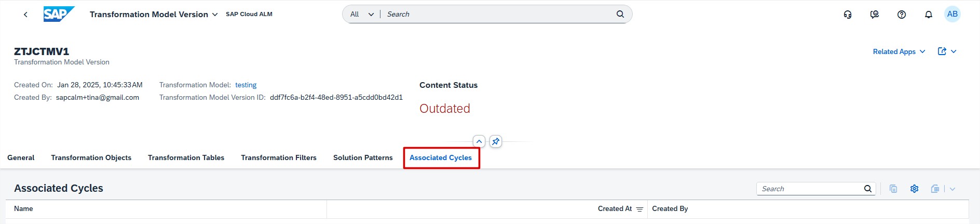Sort by the Created At column header
Screen dimensions: 980x224
pos(615,208)
